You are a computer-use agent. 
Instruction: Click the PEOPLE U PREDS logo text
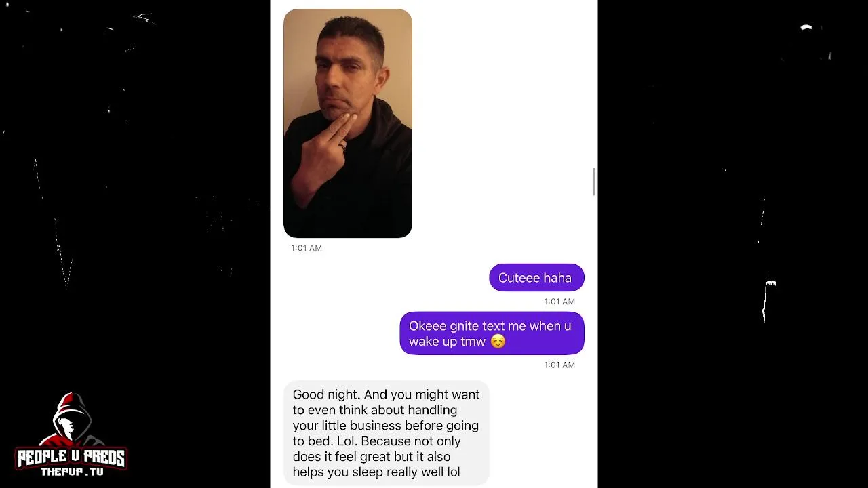coord(71,458)
